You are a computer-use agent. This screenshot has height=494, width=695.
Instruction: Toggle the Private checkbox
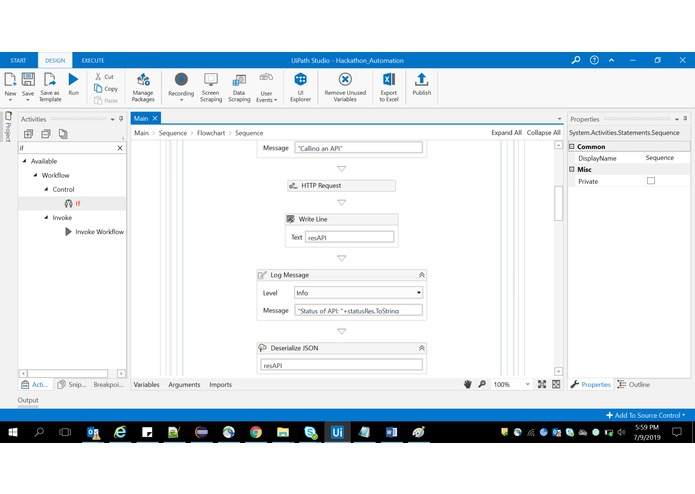651,181
